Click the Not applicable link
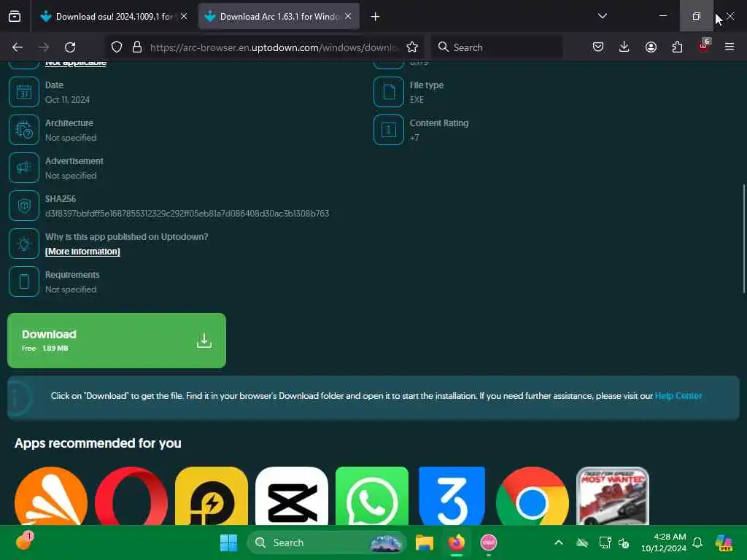This screenshot has width=747, height=560. [x=76, y=63]
